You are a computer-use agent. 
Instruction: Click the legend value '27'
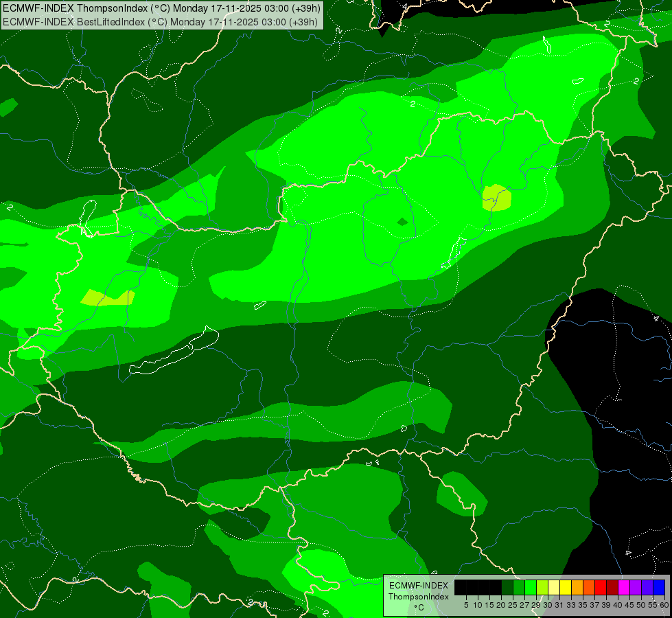coord(524,605)
